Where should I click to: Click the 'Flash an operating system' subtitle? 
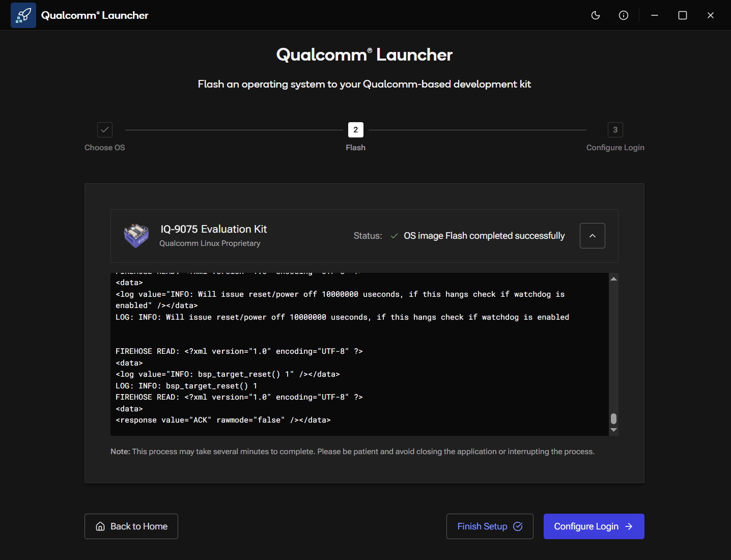[364, 84]
